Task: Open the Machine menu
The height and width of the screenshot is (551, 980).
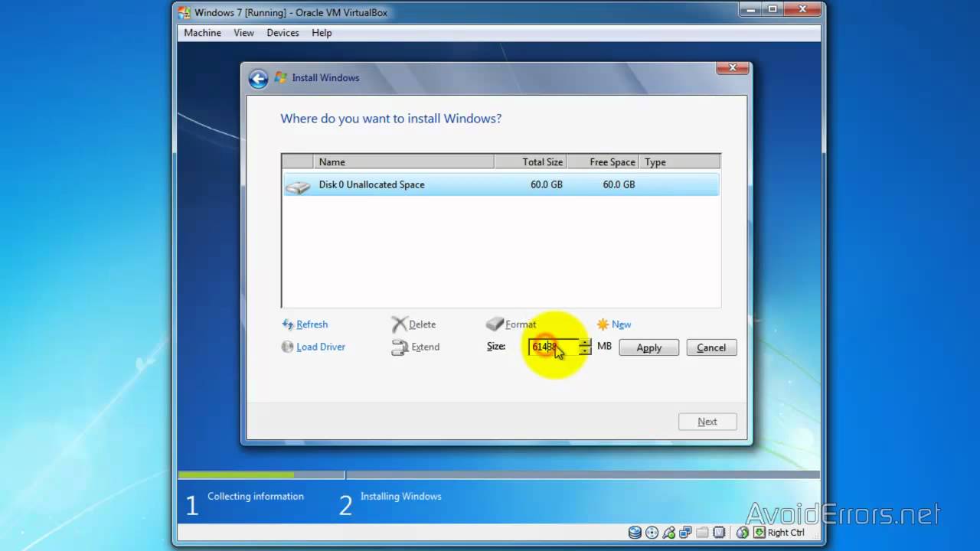Action: (202, 33)
